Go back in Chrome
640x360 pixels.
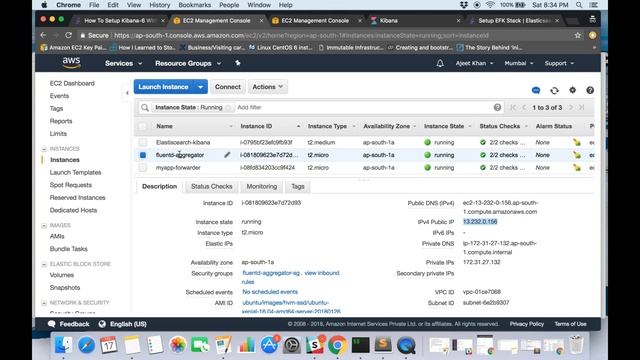pos(43,36)
